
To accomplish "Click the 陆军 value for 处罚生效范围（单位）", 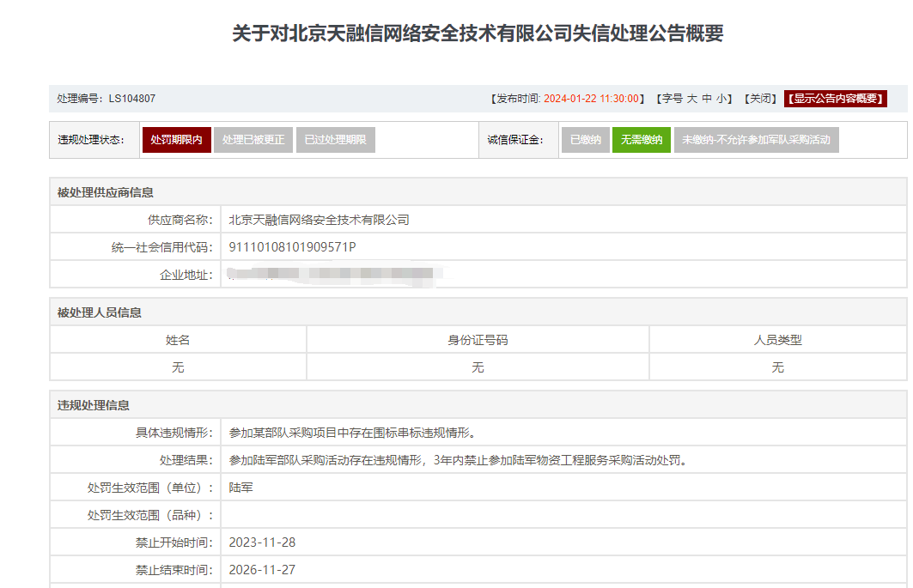I will click(x=240, y=488).
